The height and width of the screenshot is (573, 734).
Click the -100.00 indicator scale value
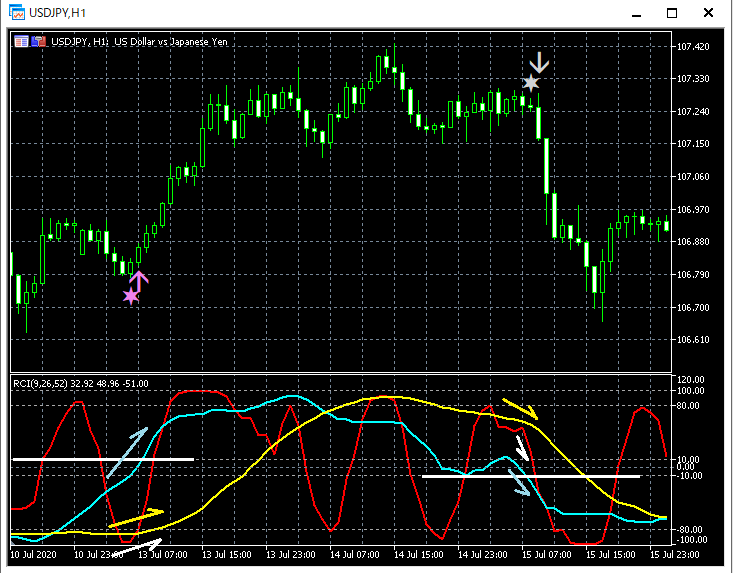tap(691, 540)
